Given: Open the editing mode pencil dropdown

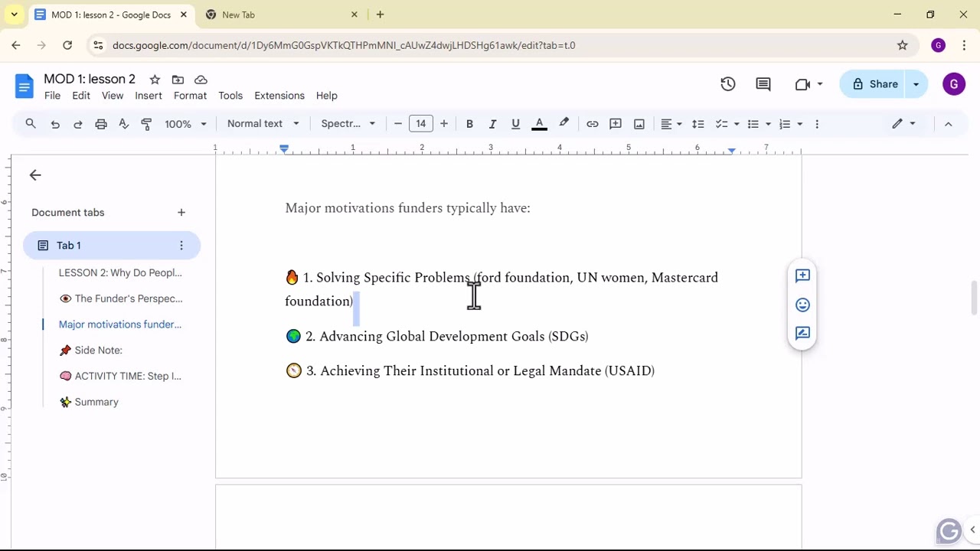Looking at the screenshot, I should [x=904, y=124].
